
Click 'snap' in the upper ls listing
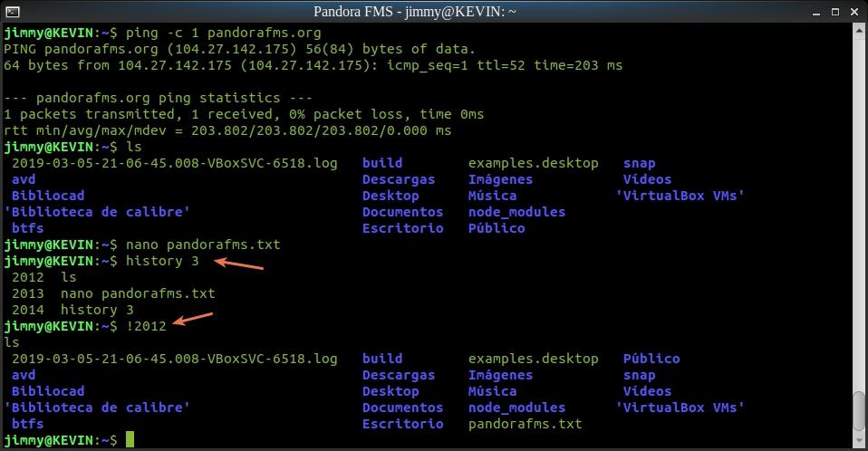(640, 163)
